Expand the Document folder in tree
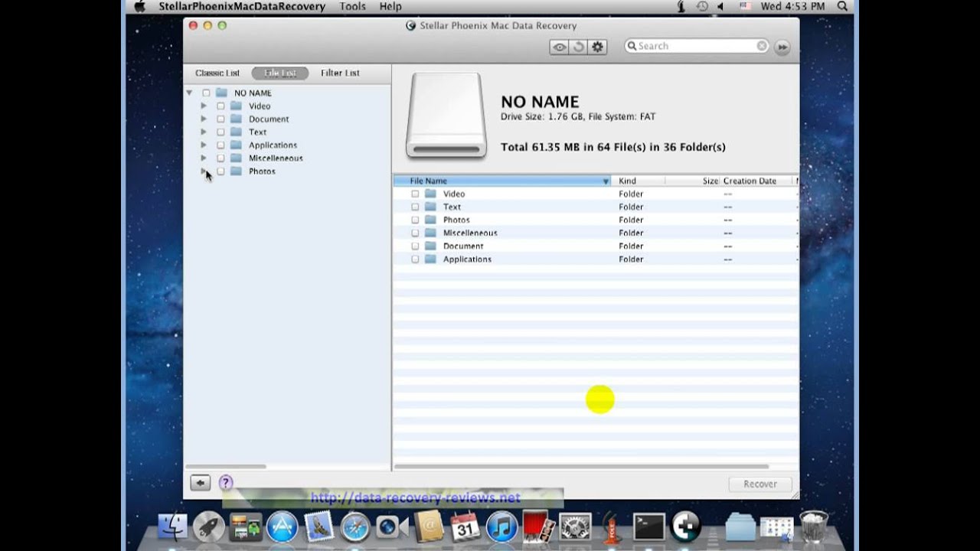This screenshot has width=980, height=551. 204,119
